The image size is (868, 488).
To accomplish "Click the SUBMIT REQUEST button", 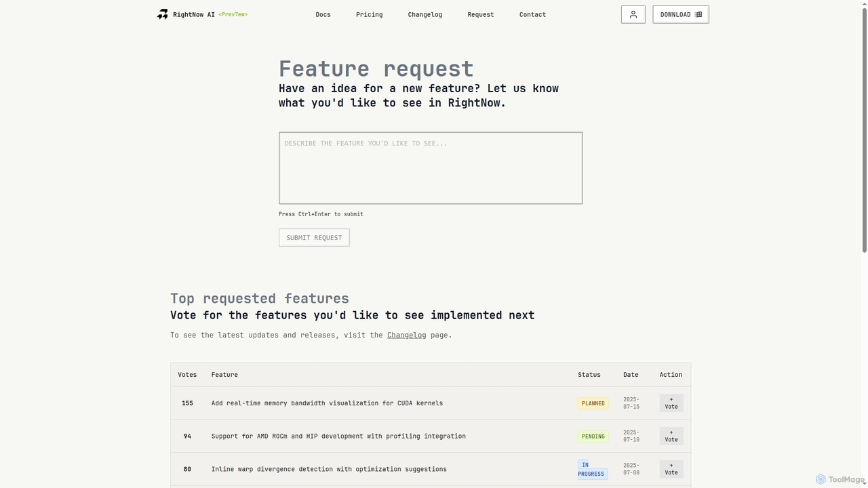I will 314,237.
